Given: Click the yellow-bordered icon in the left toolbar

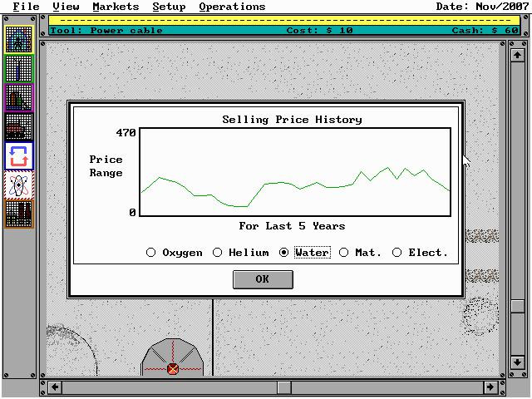Looking at the screenshot, I should (18, 40).
